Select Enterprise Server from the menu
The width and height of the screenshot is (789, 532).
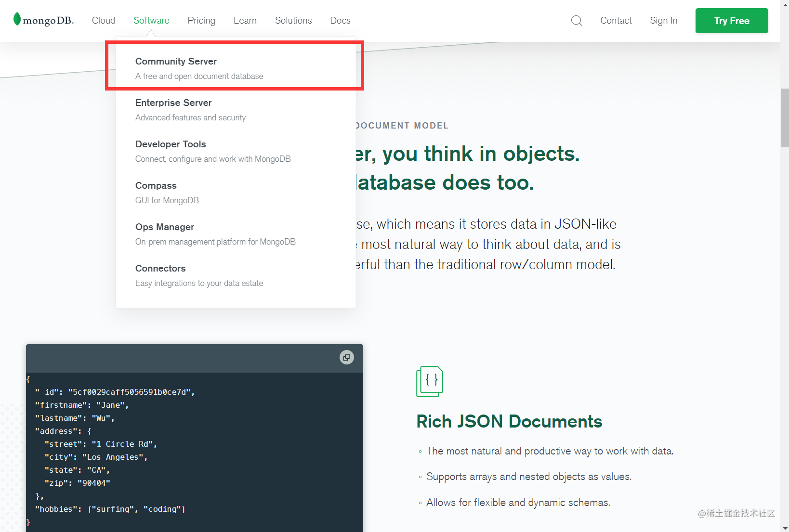coord(173,103)
